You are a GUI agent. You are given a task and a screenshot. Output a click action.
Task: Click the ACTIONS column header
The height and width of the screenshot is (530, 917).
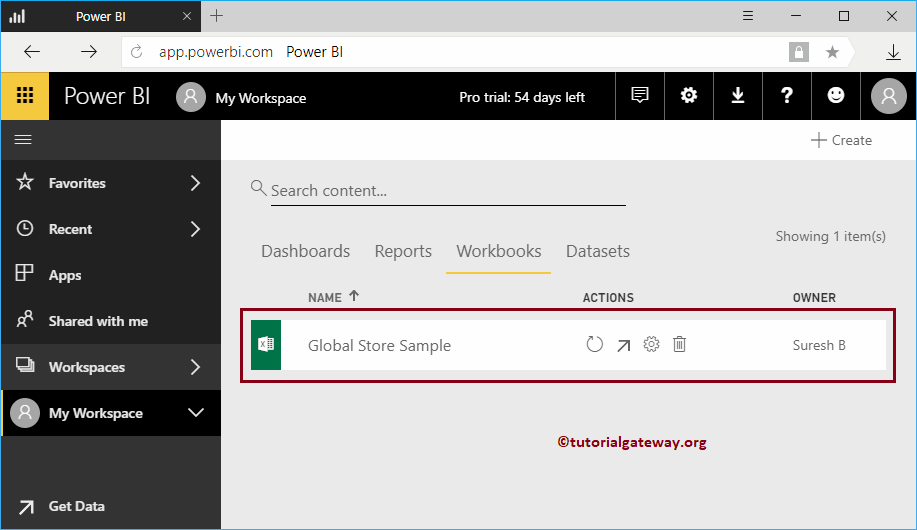[608, 298]
